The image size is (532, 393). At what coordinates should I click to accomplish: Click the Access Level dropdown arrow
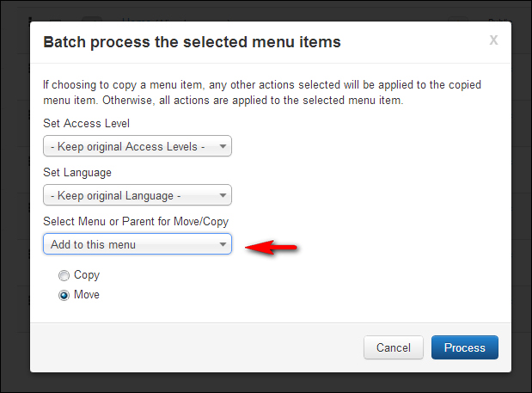click(223, 147)
